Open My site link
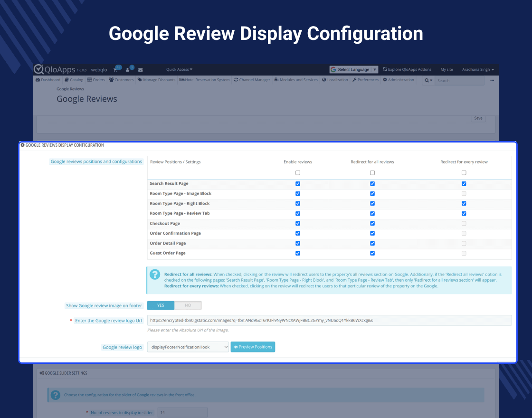Image resolution: width=532 pixels, height=418 pixels. [446, 69]
